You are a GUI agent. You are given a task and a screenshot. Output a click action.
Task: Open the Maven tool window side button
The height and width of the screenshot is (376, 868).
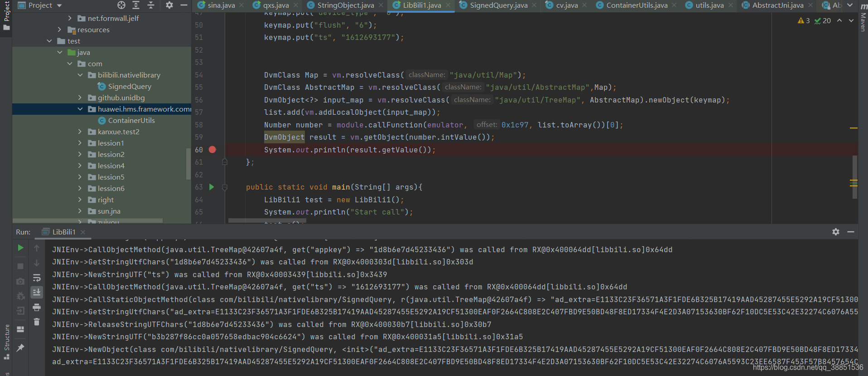click(x=863, y=18)
